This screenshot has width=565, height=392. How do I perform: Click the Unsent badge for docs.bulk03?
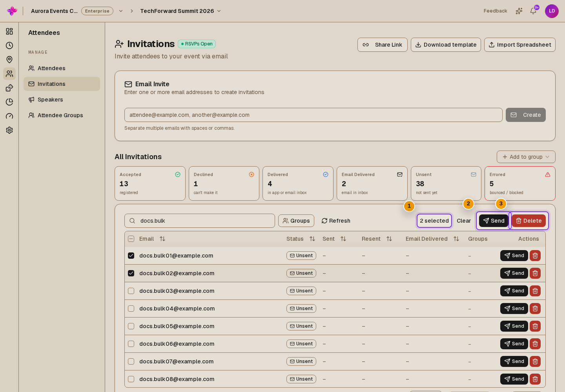pyautogui.click(x=301, y=291)
